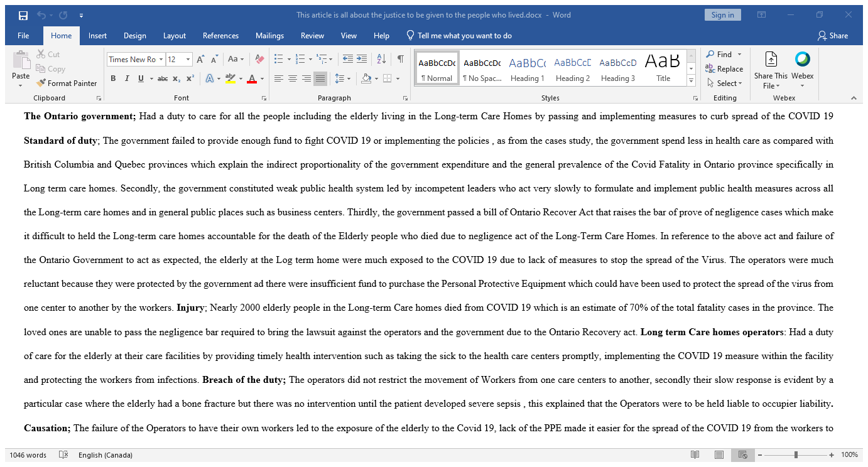Switch to Print Layout view icon
The height and width of the screenshot is (467, 868).
tap(719, 455)
